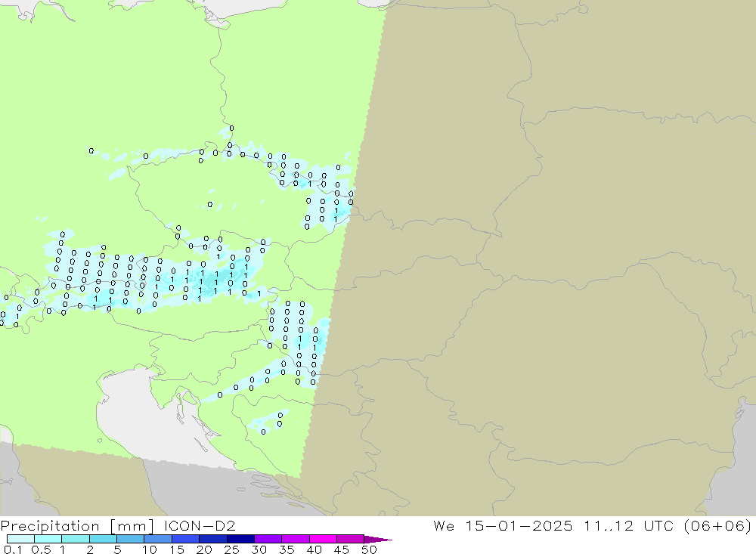Click the dark blue swatch between 20 and 25
Image resolution: width=756 pixels, height=554 pixels.
point(212,539)
